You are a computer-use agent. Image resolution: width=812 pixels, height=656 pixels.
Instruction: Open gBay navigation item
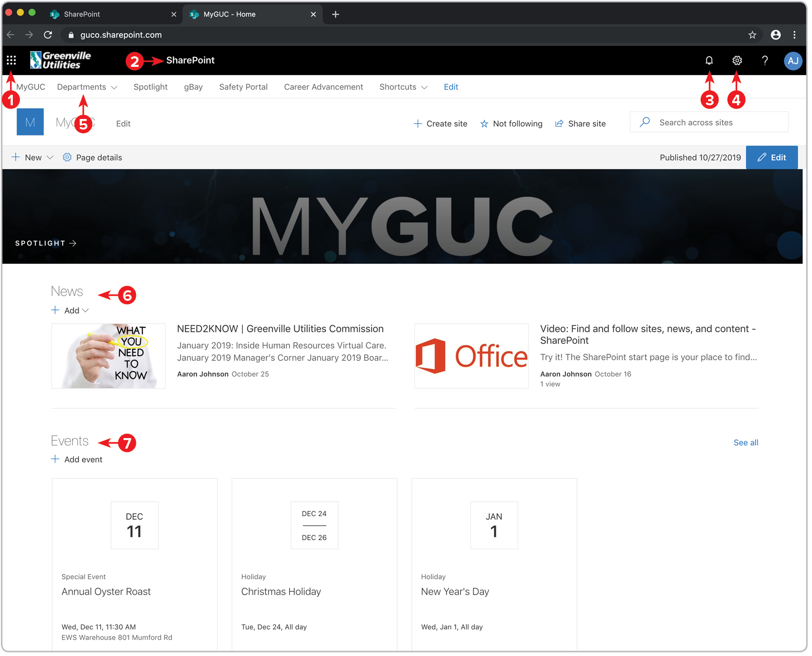(x=194, y=87)
